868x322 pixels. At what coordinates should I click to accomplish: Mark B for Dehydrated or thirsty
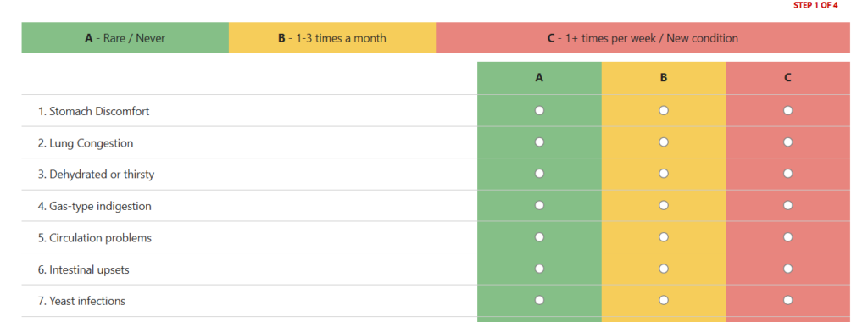(x=663, y=174)
